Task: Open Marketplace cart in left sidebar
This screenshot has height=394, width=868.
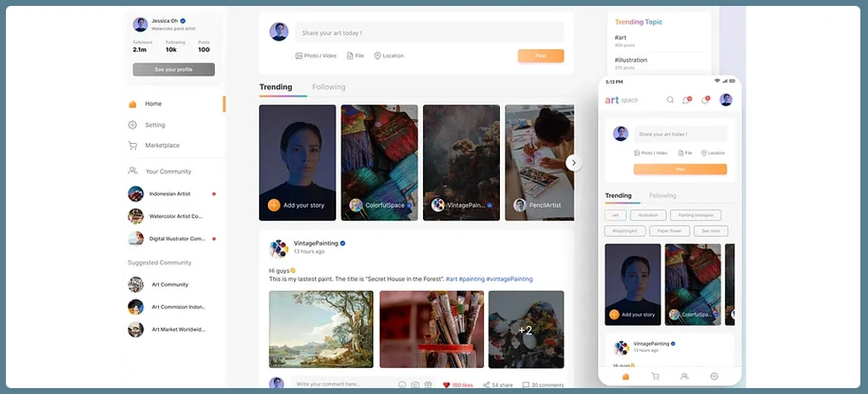Action: (132, 145)
